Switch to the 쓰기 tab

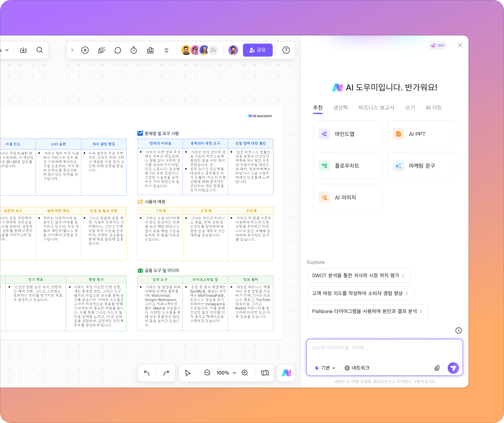click(x=410, y=107)
